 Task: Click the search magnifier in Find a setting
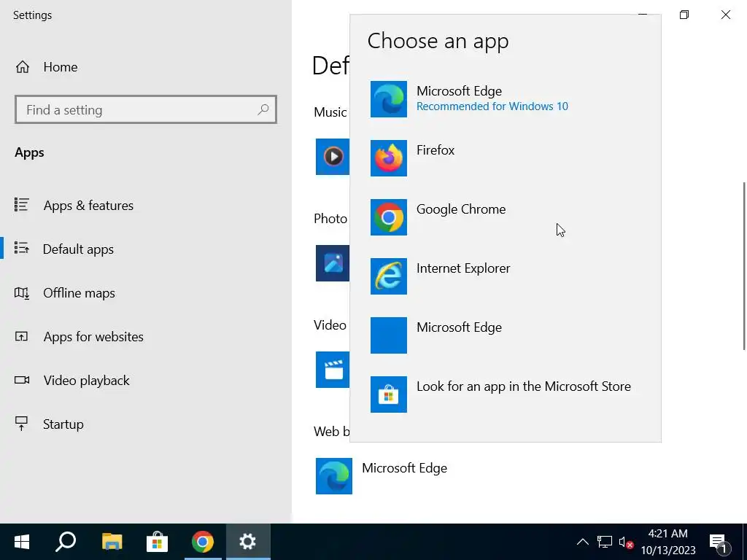tap(263, 110)
